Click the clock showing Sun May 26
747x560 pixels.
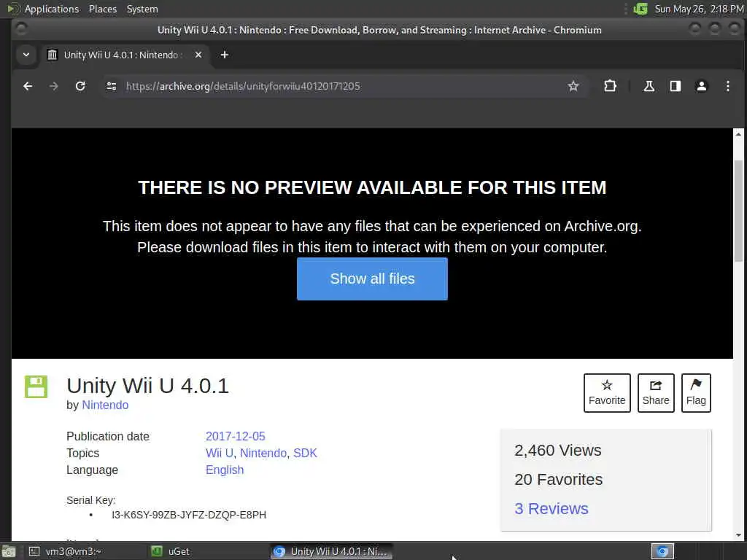point(699,9)
